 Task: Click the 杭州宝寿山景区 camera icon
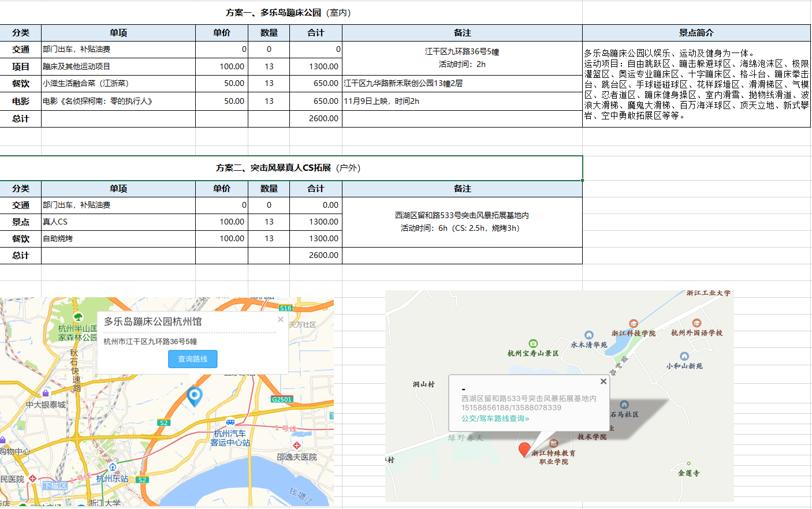[533, 343]
